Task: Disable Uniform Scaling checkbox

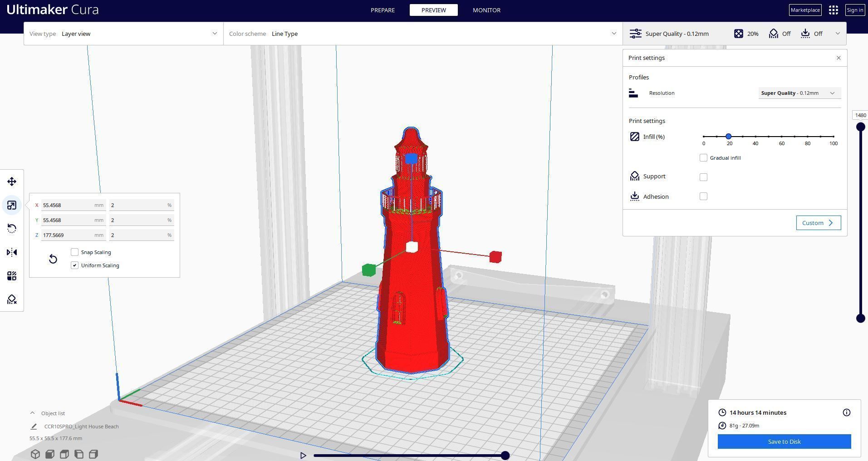Action: 75,265
